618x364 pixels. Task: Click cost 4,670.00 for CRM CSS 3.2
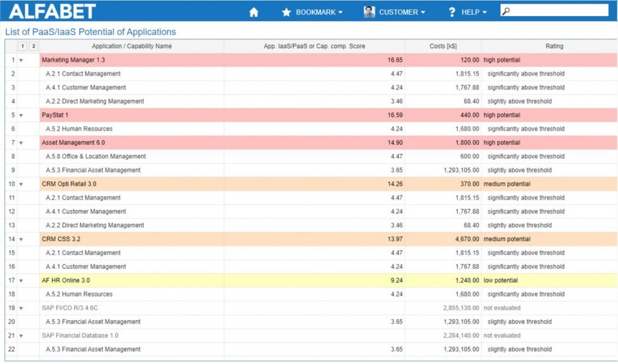[467, 239]
